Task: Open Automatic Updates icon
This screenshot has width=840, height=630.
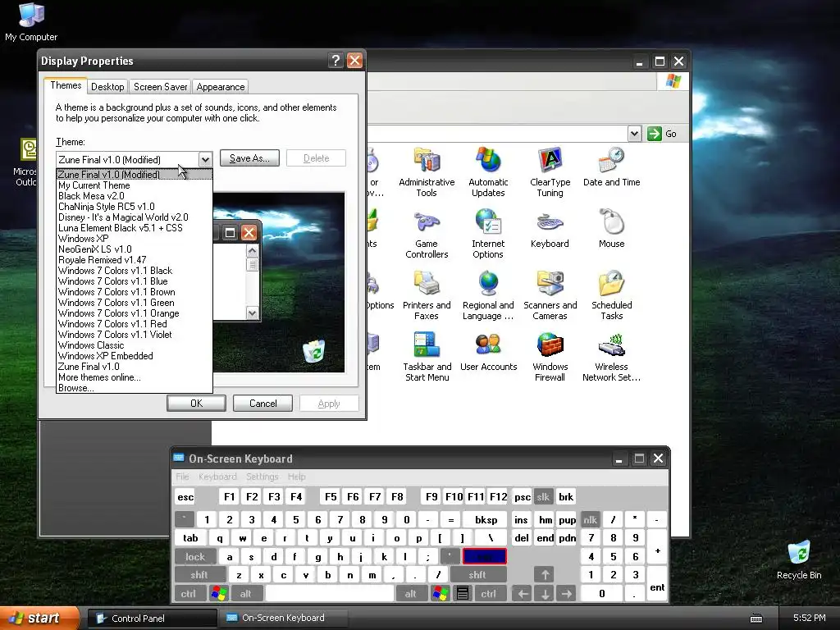Action: [x=488, y=172]
